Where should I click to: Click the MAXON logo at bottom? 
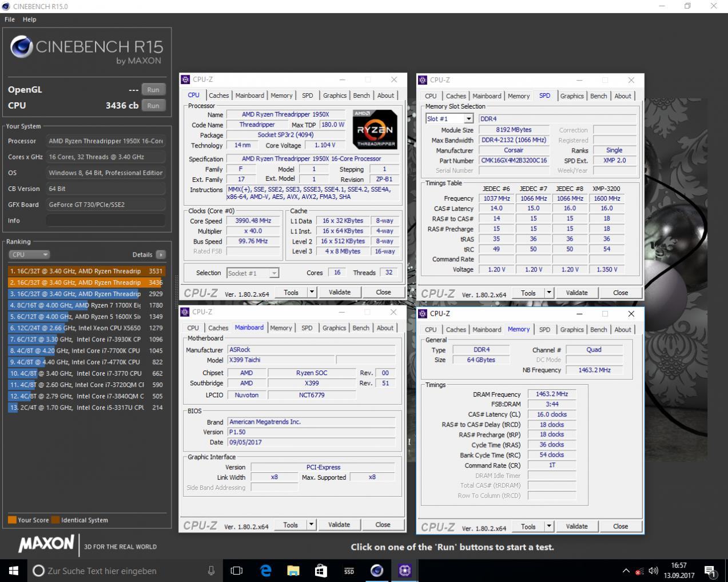point(46,544)
